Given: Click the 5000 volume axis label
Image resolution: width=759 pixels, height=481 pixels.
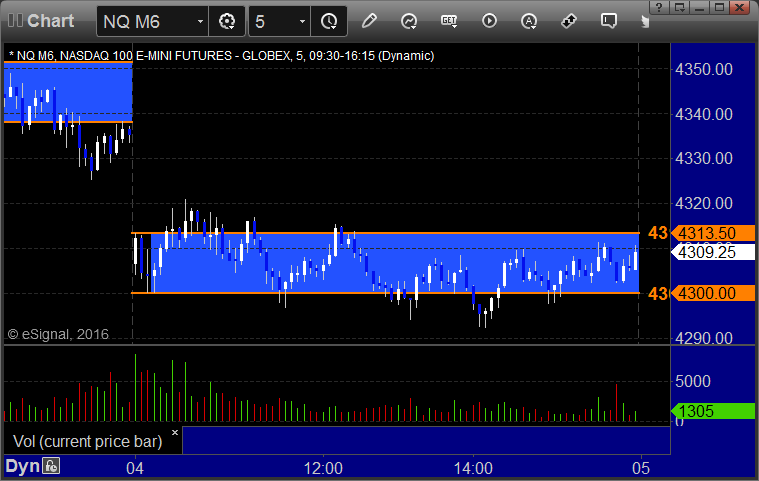Looking at the screenshot, I should (693, 381).
